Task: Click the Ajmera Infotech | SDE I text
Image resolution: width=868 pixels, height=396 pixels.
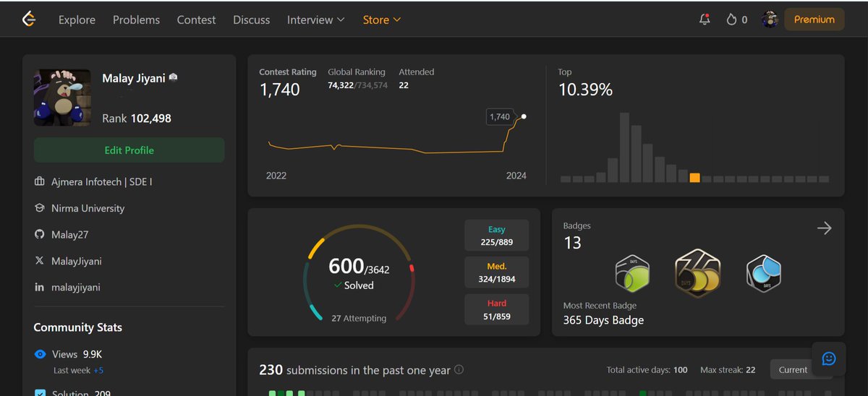Action: [102, 182]
